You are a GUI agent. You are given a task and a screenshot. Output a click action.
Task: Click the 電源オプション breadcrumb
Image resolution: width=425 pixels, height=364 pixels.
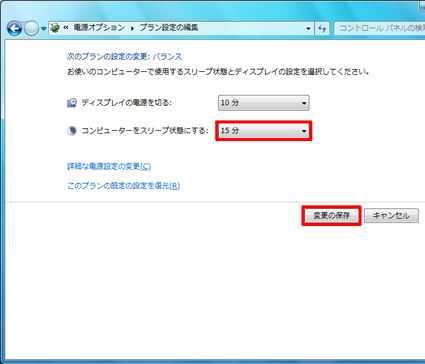pyautogui.click(x=99, y=28)
